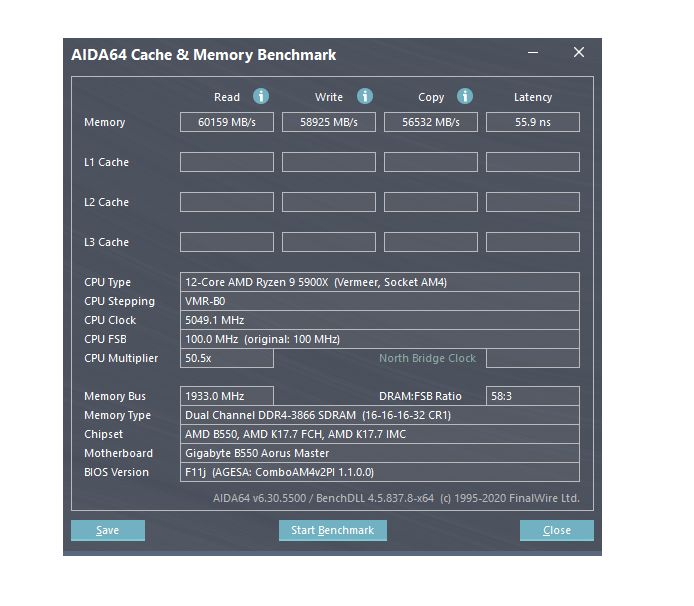Select the Memory Write value 58925 MB/s
The height and width of the screenshot is (606, 694).
pyautogui.click(x=329, y=122)
